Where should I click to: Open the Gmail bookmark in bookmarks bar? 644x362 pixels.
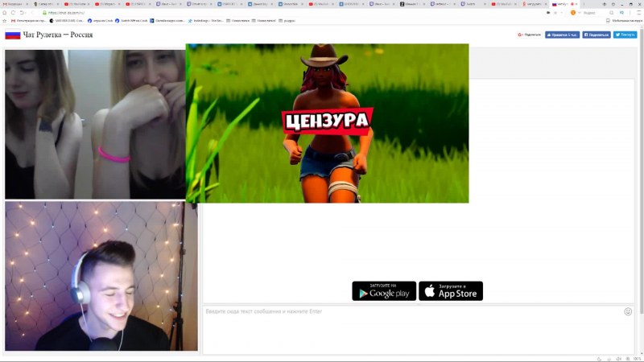[x=28, y=21]
